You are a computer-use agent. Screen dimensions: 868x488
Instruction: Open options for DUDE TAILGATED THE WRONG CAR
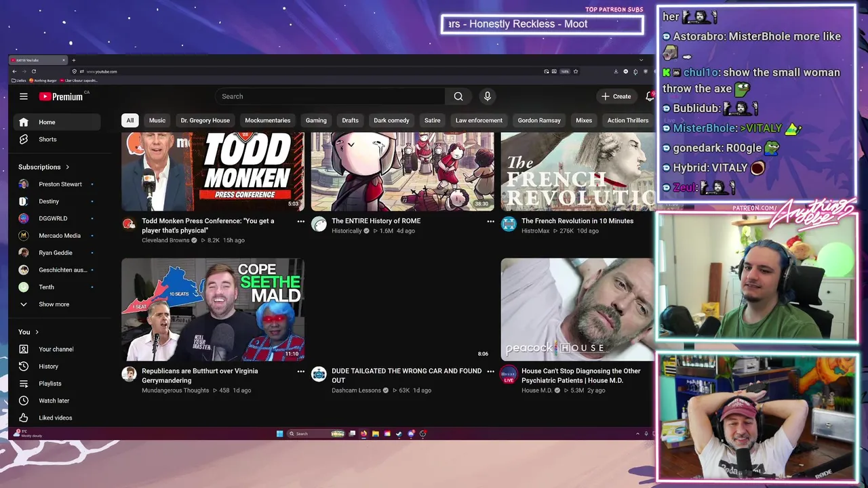coord(490,371)
